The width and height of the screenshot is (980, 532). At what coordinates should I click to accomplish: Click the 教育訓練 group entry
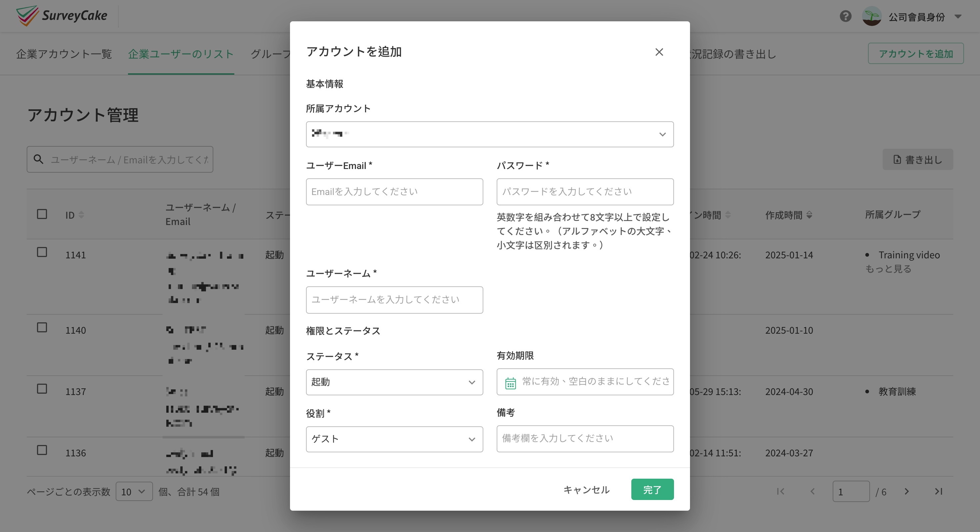[x=897, y=392]
